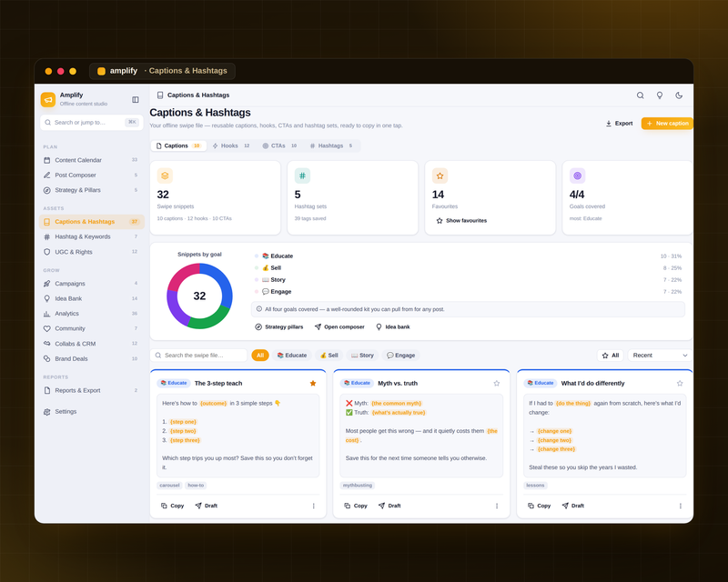Open the Recent sort dropdown
The image size is (728, 582).
(660, 356)
